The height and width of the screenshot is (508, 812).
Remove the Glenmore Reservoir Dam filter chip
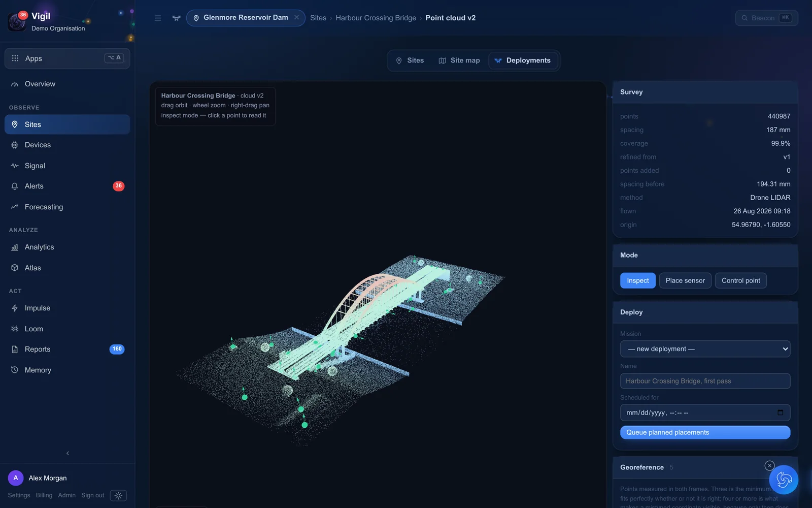click(296, 17)
